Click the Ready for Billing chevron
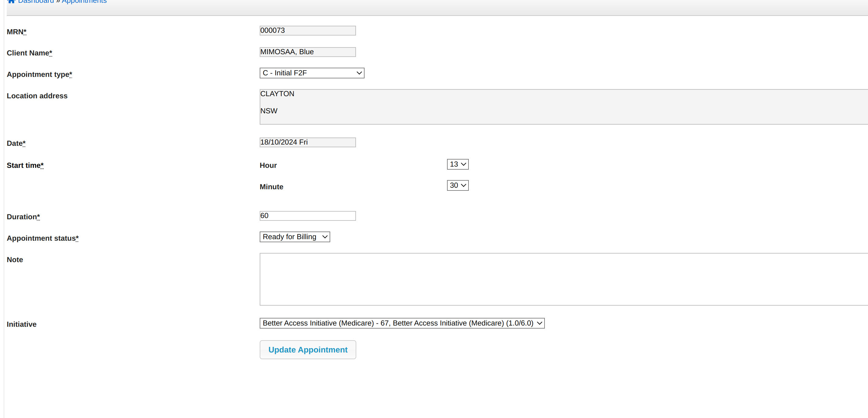 tap(325, 237)
